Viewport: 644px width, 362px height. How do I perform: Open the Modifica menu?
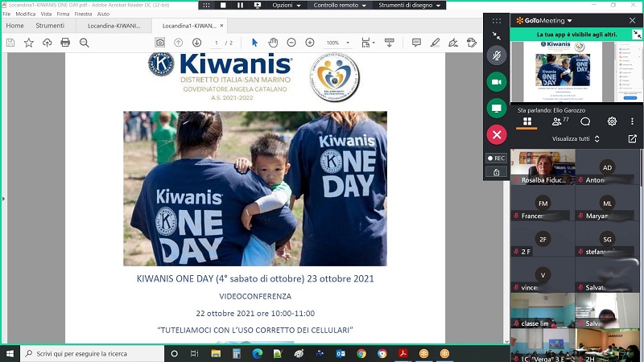[x=26, y=14]
